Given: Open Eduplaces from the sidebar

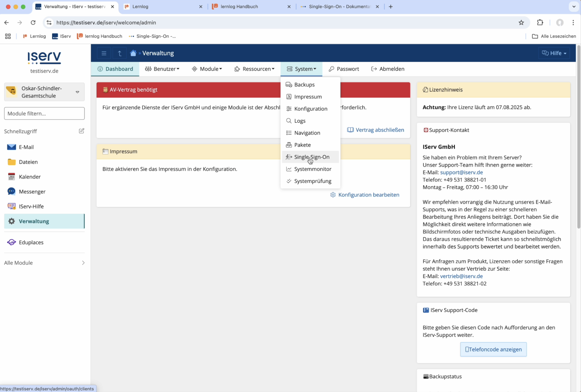Looking at the screenshot, I should pyautogui.click(x=31, y=242).
